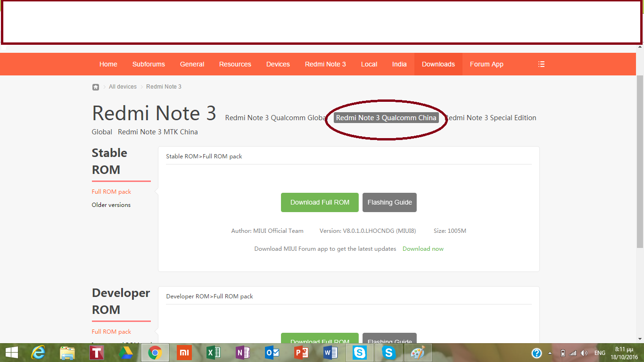Viewport: 644px width, 362px height.
Task: Launch Google Drive from the taskbar
Action: tap(126, 353)
